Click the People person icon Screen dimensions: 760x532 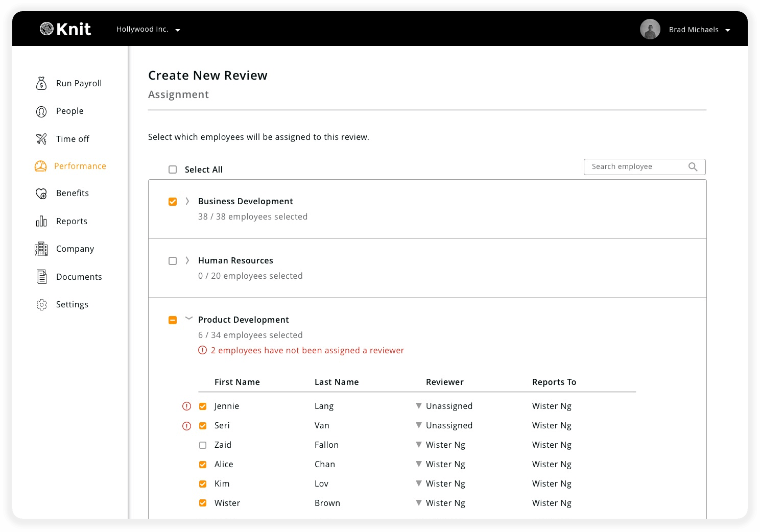41,111
